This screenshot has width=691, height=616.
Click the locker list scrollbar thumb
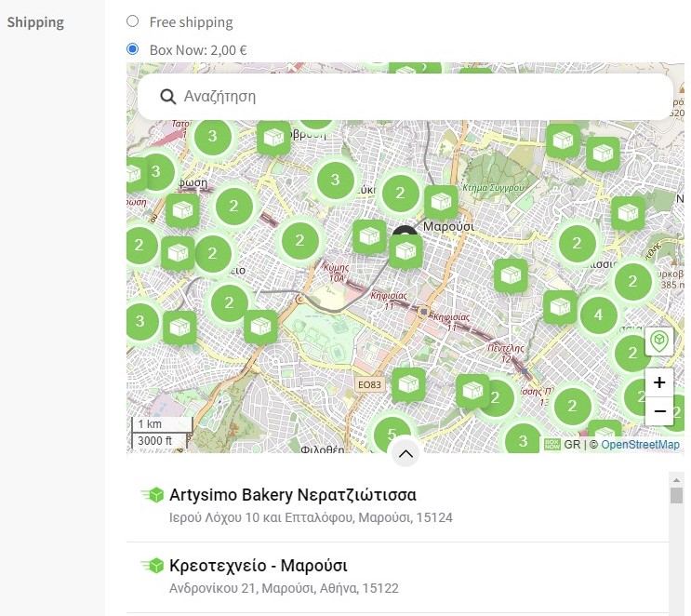click(x=676, y=494)
